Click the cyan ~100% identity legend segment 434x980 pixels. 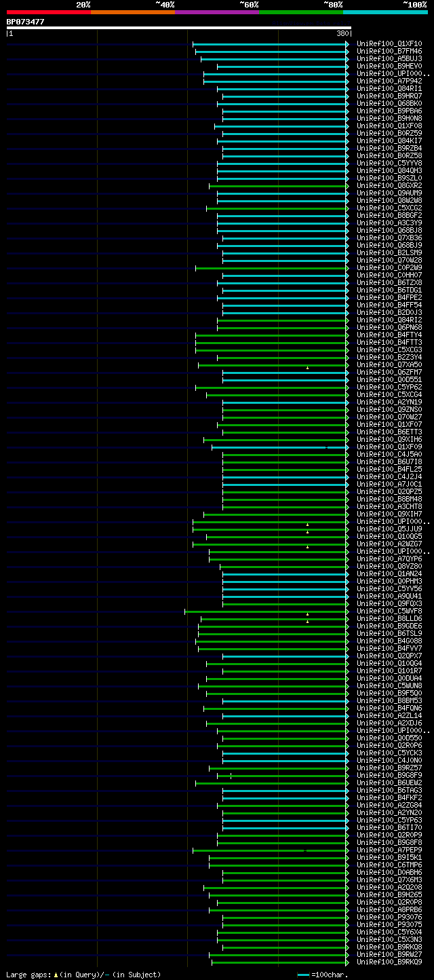(385, 12)
